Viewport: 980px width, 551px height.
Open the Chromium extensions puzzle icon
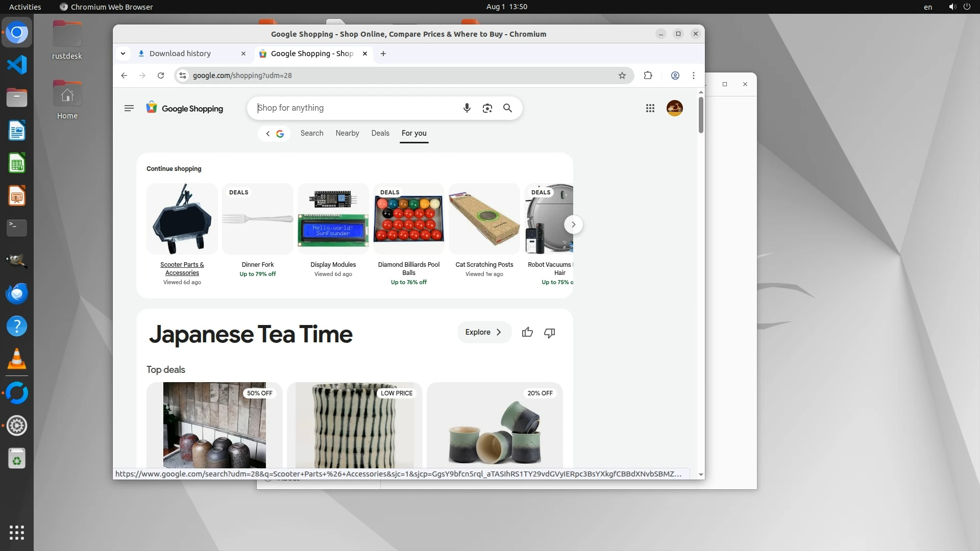click(x=648, y=76)
